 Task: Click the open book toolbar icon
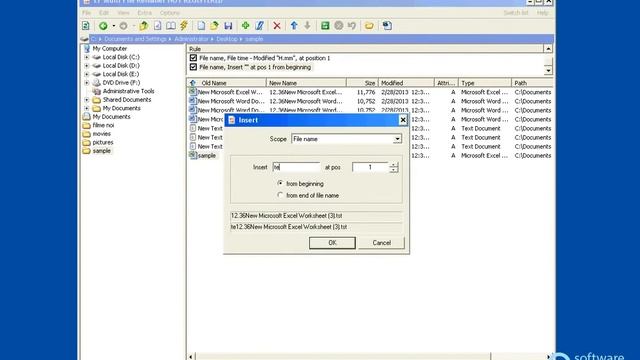tap(171, 26)
